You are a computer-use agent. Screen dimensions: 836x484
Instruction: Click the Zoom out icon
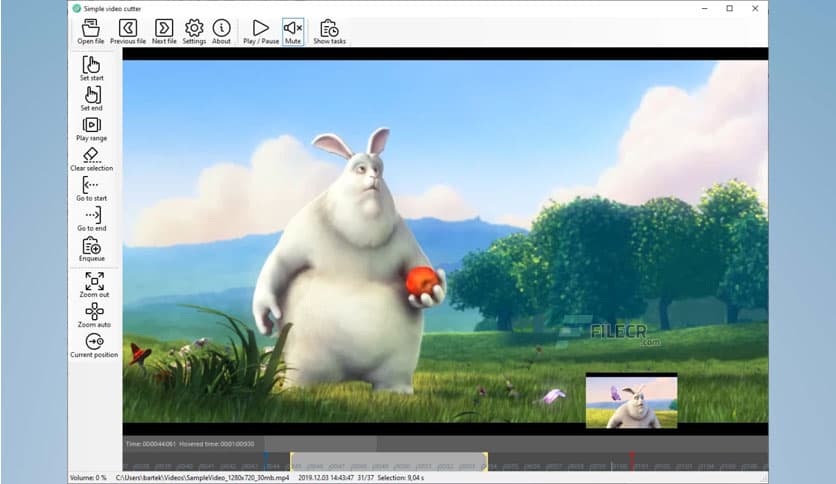click(94, 284)
